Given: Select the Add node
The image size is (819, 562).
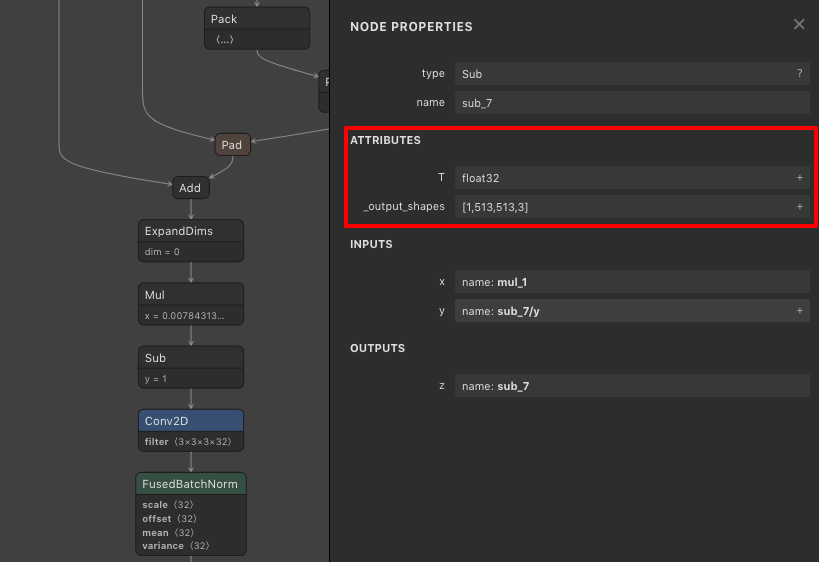Looking at the screenshot, I should (x=191, y=188).
